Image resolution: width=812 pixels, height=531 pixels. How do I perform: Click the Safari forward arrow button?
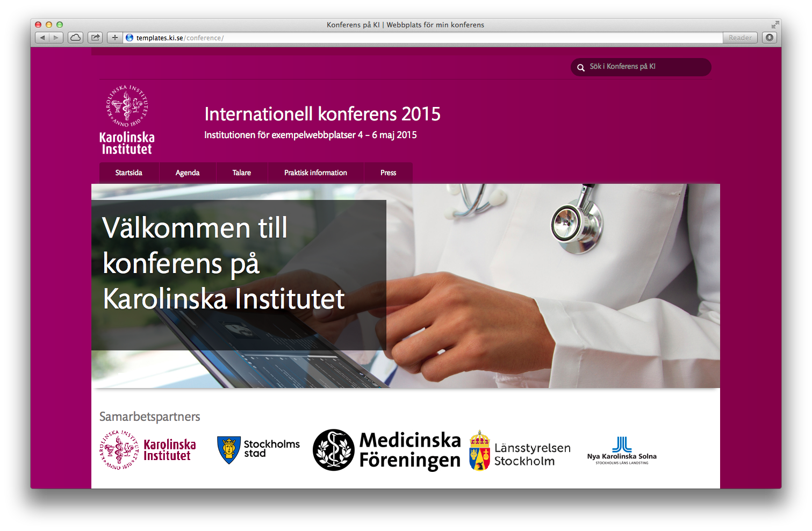pos(56,38)
